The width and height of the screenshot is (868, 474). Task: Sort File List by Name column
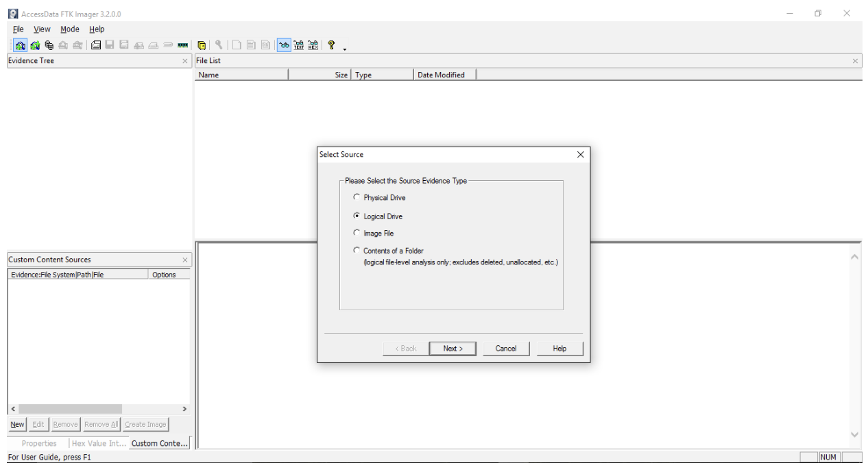[x=241, y=75]
